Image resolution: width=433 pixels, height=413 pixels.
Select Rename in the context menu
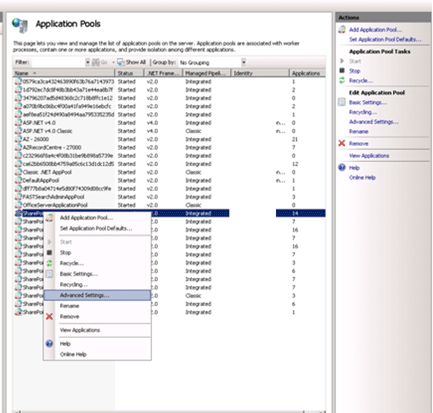point(69,306)
